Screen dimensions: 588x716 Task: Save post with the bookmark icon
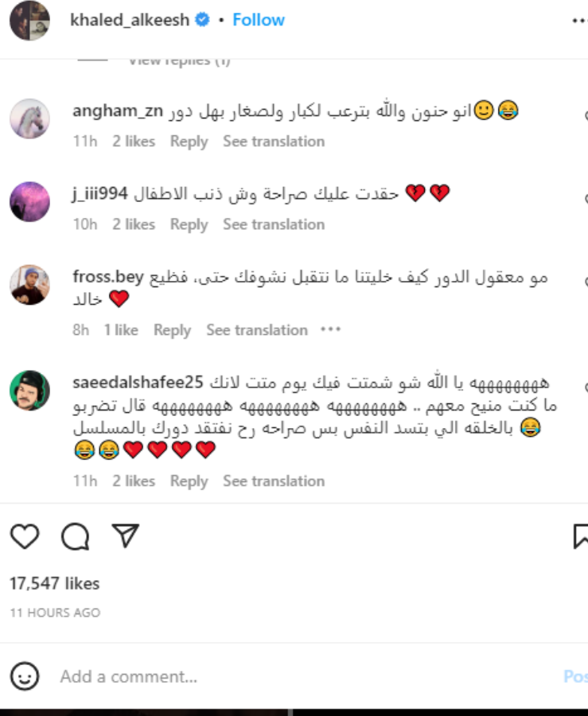point(580,536)
